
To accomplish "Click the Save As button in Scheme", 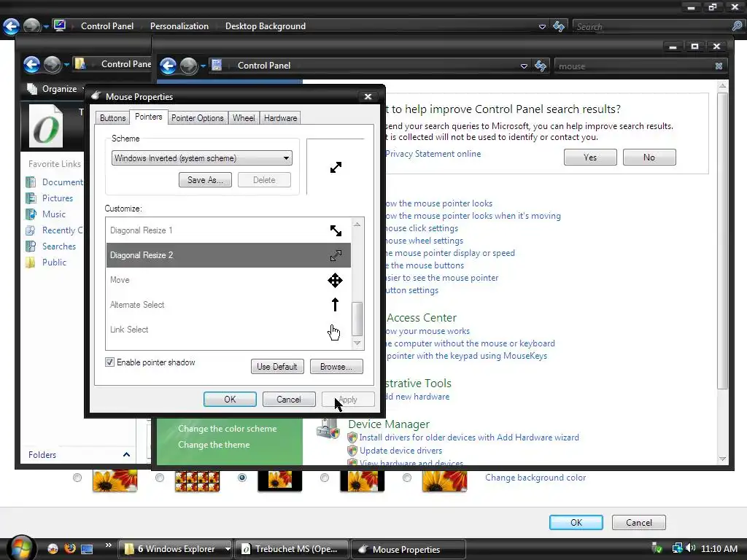I will pyautogui.click(x=205, y=180).
